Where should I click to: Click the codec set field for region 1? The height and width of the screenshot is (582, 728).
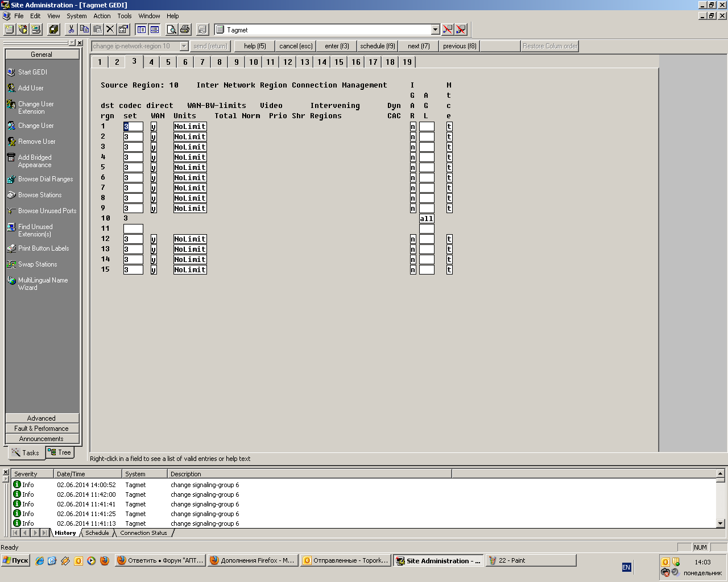click(133, 127)
